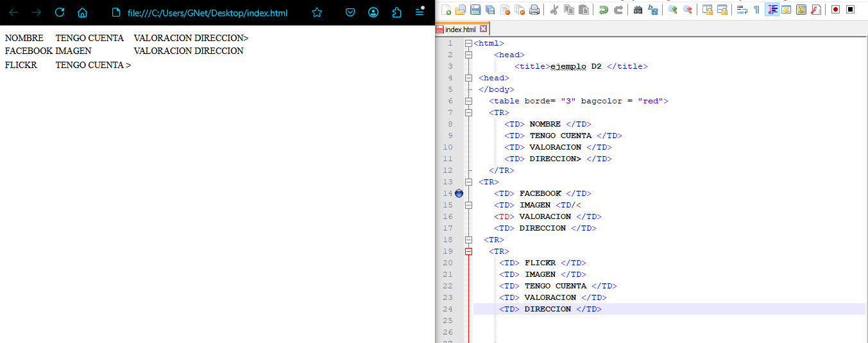The image size is (868, 343).
Task: Open the browser extensions puzzle icon
Action: coord(396,13)
